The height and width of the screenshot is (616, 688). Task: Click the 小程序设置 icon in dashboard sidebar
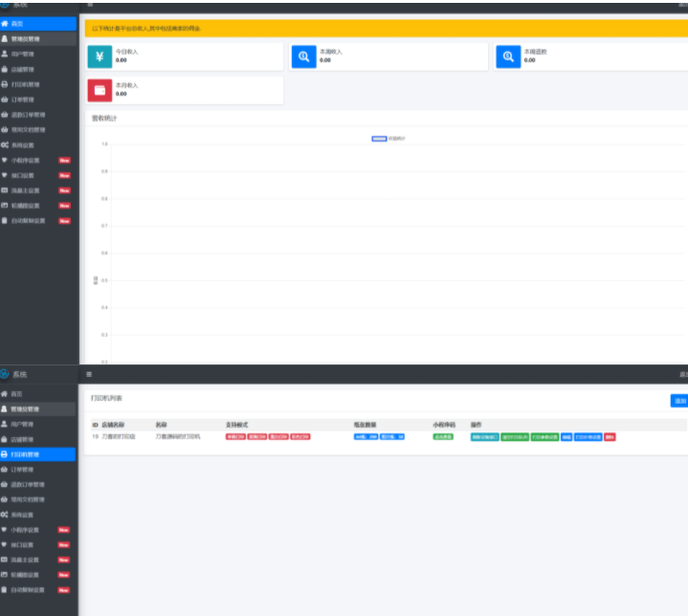pyautogui.click(x=5, y=160)
